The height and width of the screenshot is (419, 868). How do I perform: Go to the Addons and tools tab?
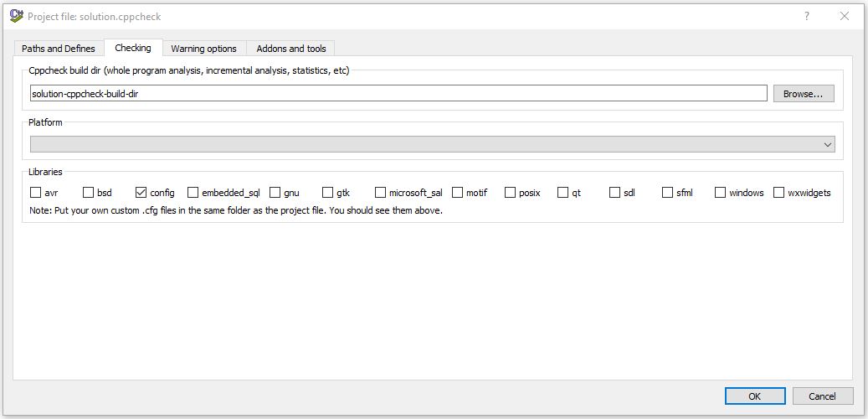[291, 49]
